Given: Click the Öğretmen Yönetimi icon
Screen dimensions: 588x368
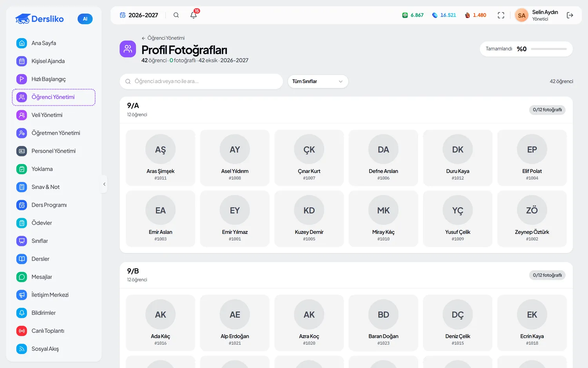Looking at the screenshot, I should click(22, 133).
